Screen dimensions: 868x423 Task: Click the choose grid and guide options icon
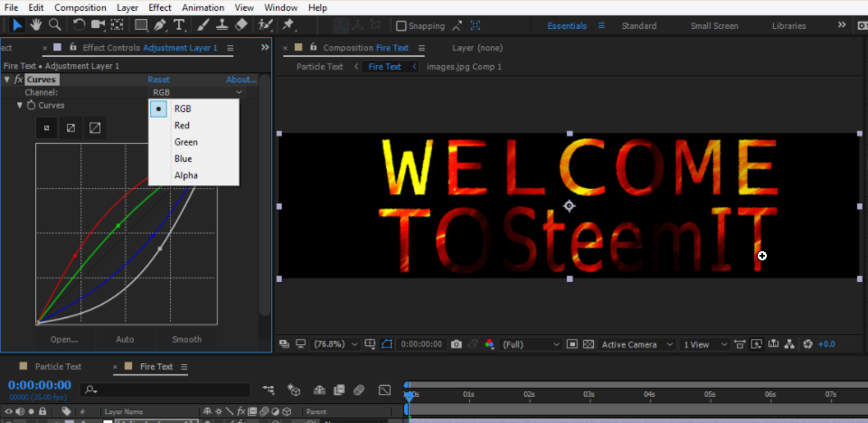point(370,344)
